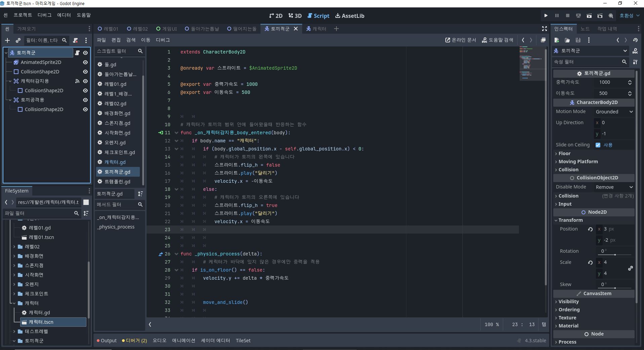
Task: Run the current scene with the clapper icon
Action: [x=589, y=15]
